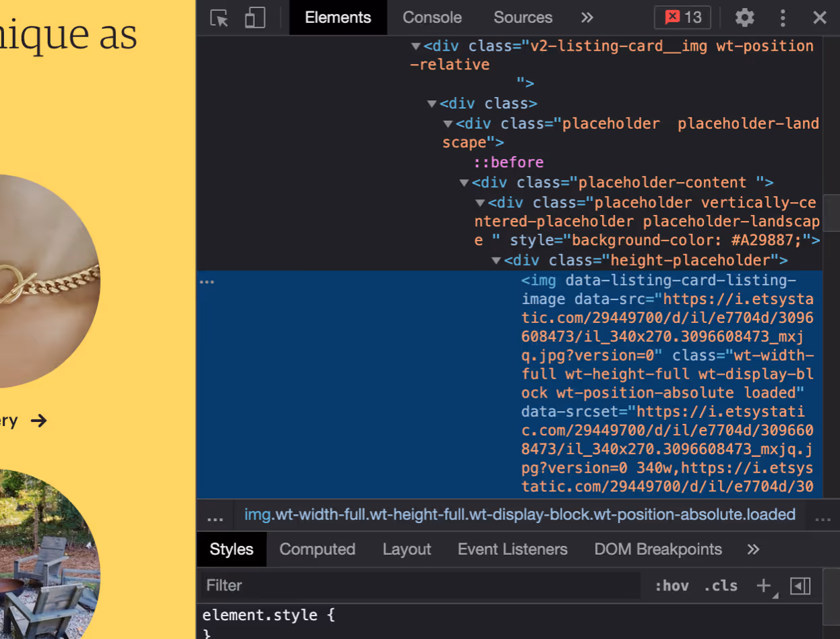Open the selected img node actions ellipsis
Image resolution: width=840 pixels, height=639 pixels.
pos(207,282)
